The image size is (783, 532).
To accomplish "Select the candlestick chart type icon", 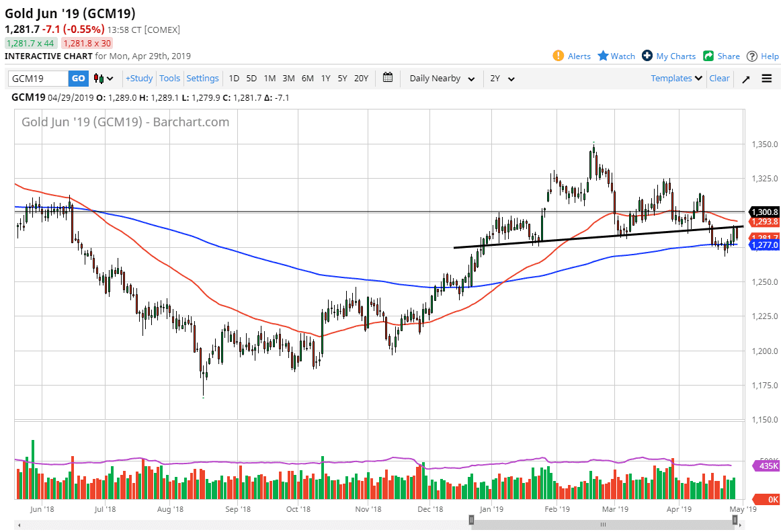I will click(99, 78).
